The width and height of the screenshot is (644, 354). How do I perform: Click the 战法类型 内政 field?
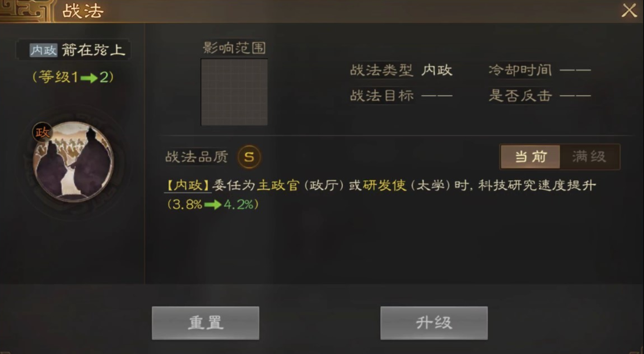pyautogui.click(x=402, y=70)
